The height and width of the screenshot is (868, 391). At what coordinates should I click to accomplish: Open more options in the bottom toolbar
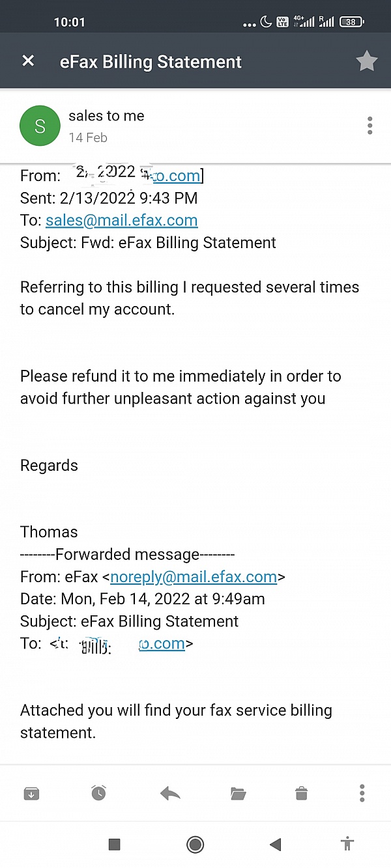(362, 793)
